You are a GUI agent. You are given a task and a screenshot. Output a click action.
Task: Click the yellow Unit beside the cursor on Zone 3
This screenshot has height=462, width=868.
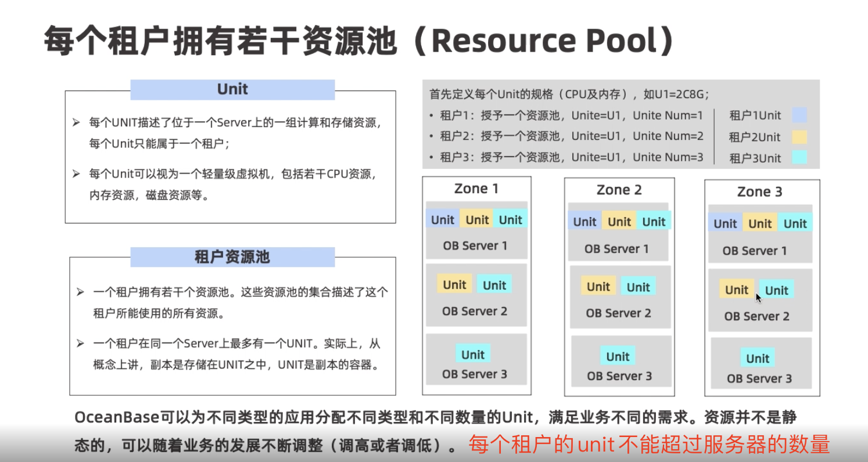[x=737, y=290]
